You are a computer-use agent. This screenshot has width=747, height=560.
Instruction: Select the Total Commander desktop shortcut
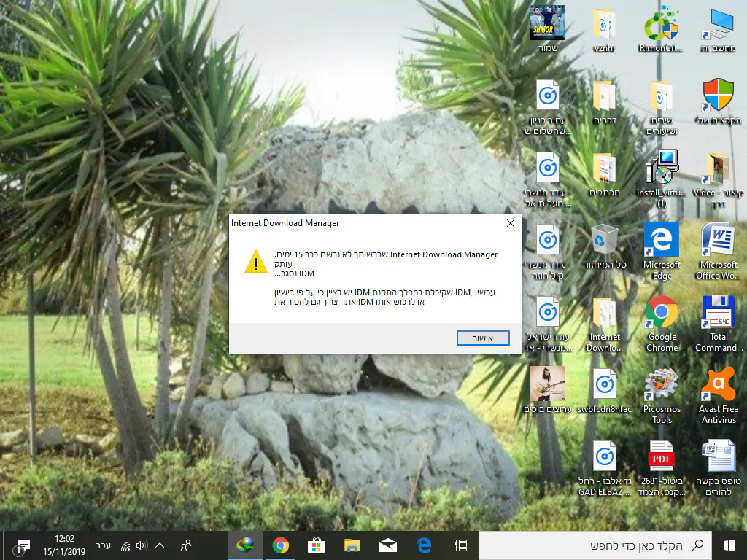pyautogui.click(x=719, y=314)
